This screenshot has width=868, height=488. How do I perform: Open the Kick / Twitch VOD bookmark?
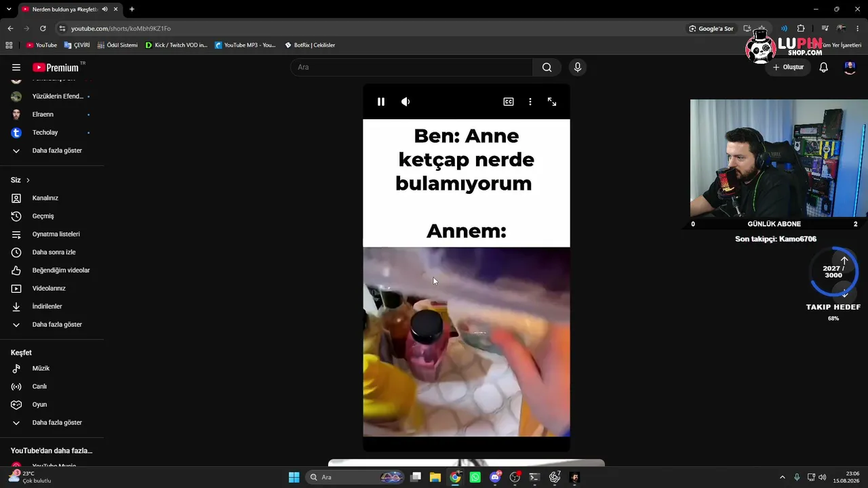tap(176, 45)
